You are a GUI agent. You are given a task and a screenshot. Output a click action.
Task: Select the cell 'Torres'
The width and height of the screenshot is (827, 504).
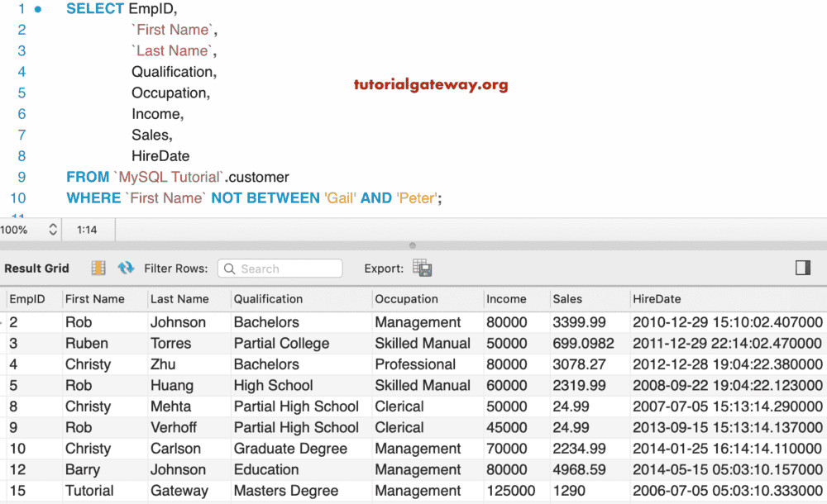coord(171,343)
